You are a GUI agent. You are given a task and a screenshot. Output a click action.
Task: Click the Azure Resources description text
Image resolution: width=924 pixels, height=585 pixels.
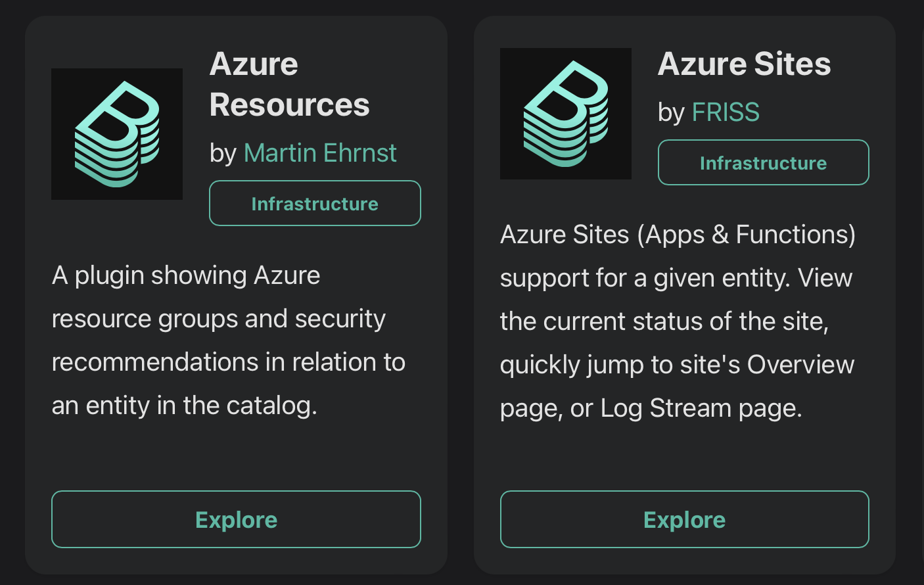[x=229, y=340]
